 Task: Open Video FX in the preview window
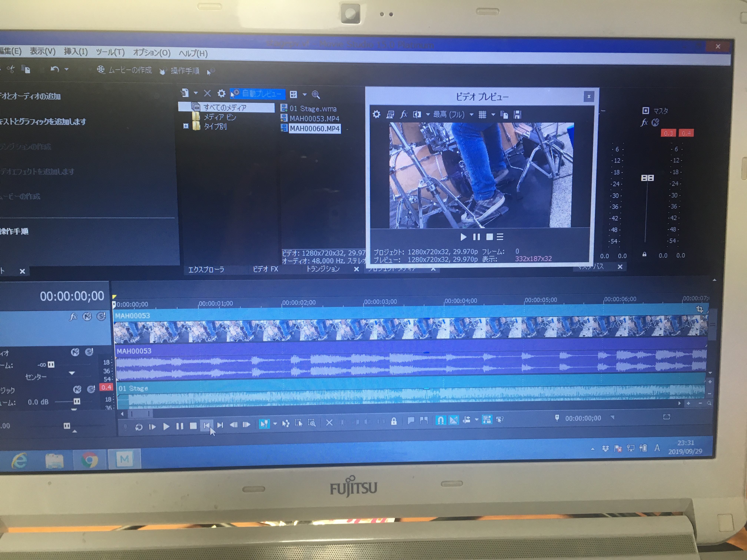(x=404, y=114)
